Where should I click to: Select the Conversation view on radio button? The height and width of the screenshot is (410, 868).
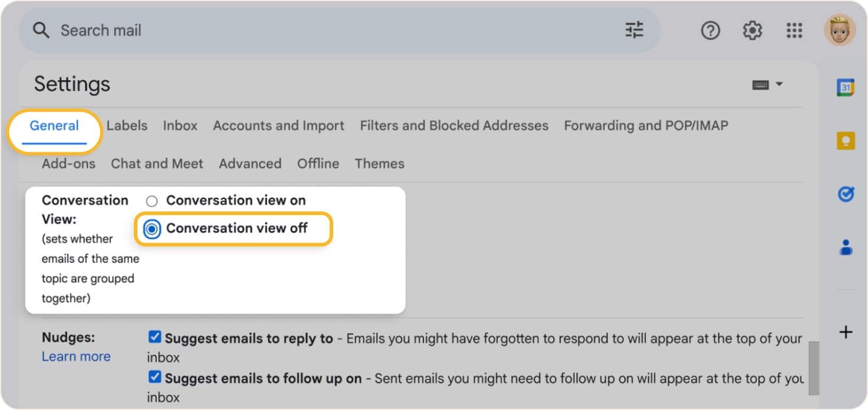point(152,200)
